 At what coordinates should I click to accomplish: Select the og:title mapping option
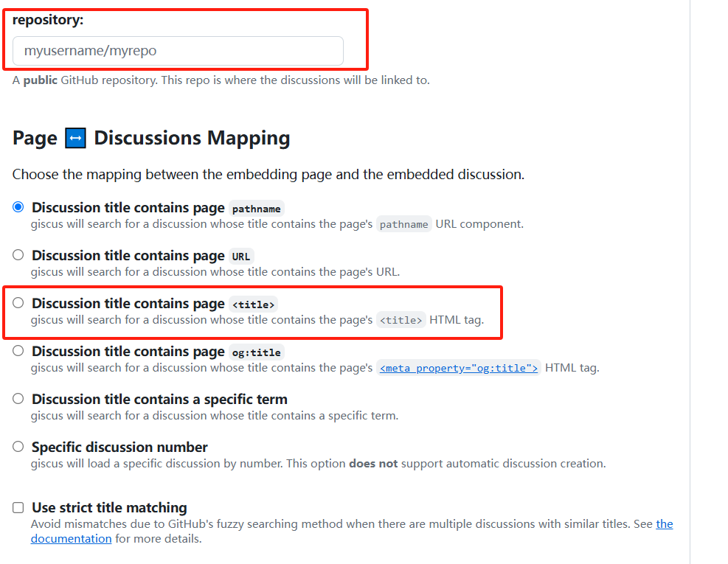(x=18, y=351)
